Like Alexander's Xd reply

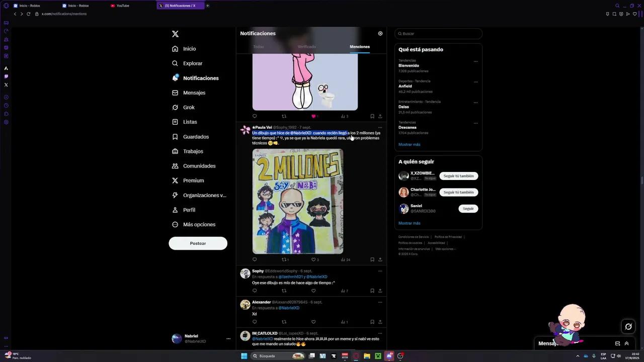(x=313, y=322)
